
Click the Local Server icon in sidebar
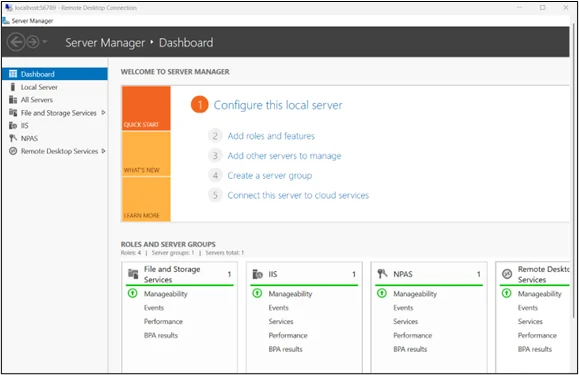(13, 87)
